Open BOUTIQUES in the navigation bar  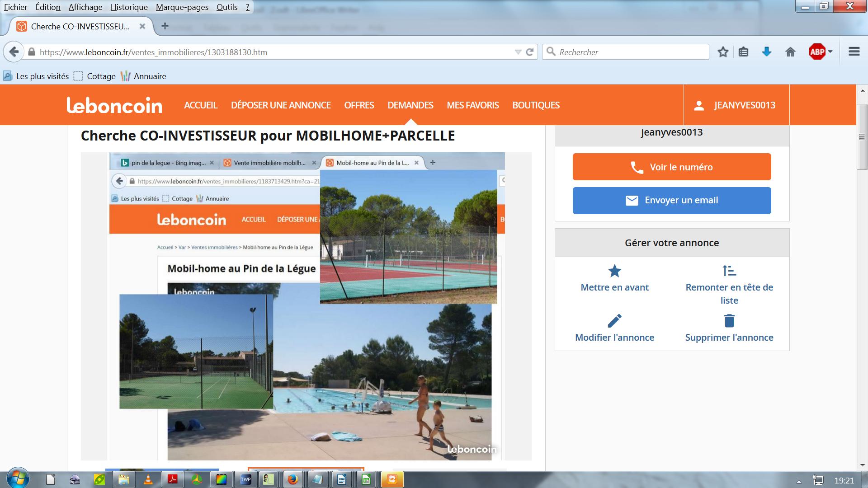click(536, 105)
